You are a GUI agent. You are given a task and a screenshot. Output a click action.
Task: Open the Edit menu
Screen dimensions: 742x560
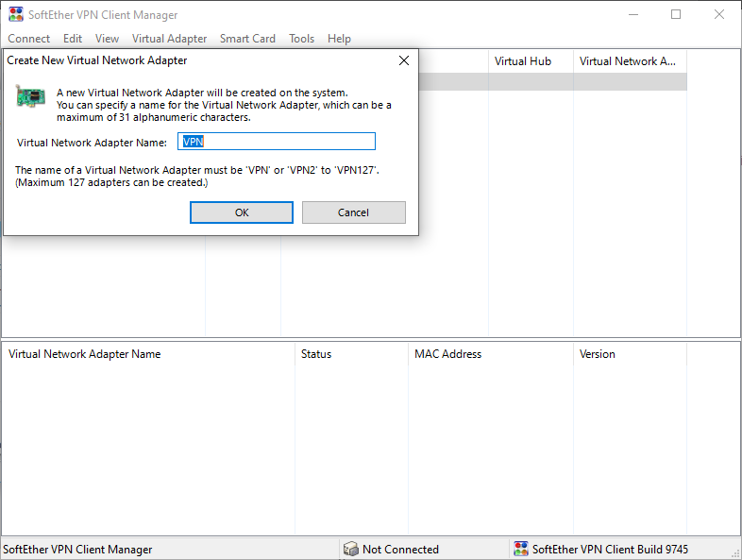pyautogui.click(x=73, y=39)
